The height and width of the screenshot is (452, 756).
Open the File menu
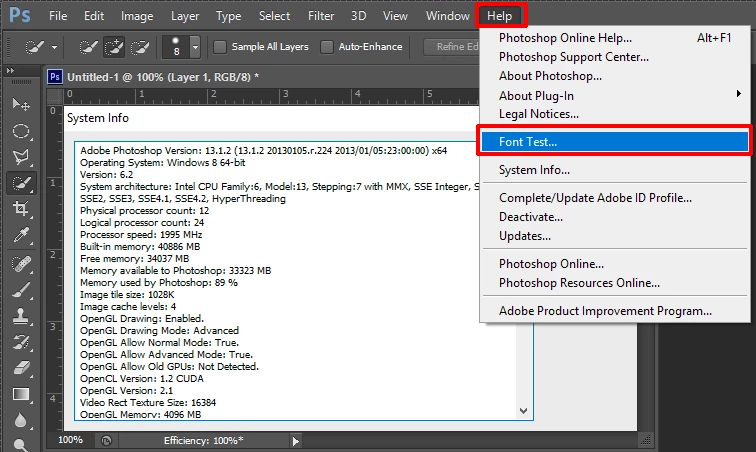click(58, 16)
